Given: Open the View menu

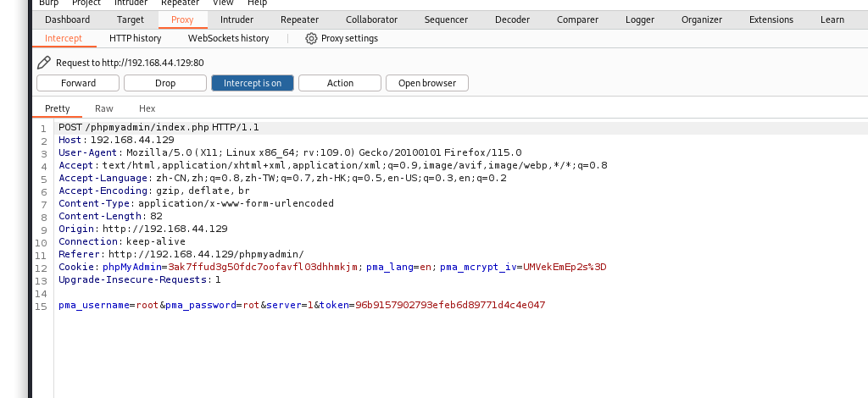Looking at the screenshot, I should pyautogui.click(x=223, y=3).
